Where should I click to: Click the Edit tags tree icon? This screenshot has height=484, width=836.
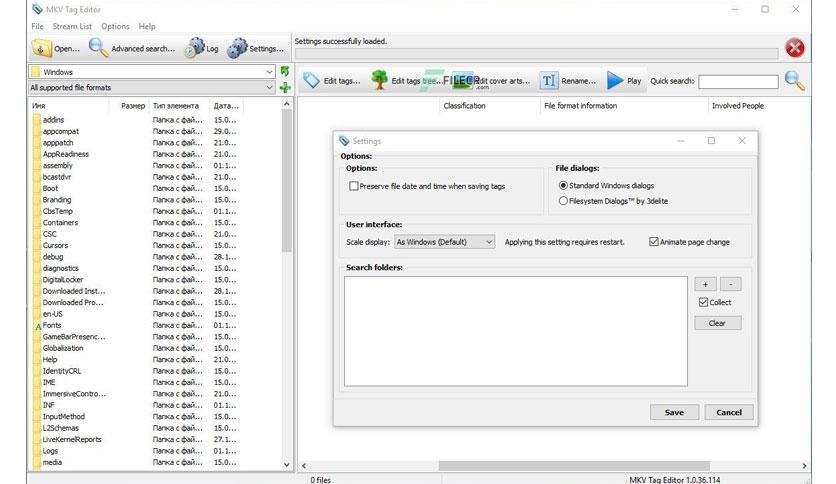click(x=379, y=80)
